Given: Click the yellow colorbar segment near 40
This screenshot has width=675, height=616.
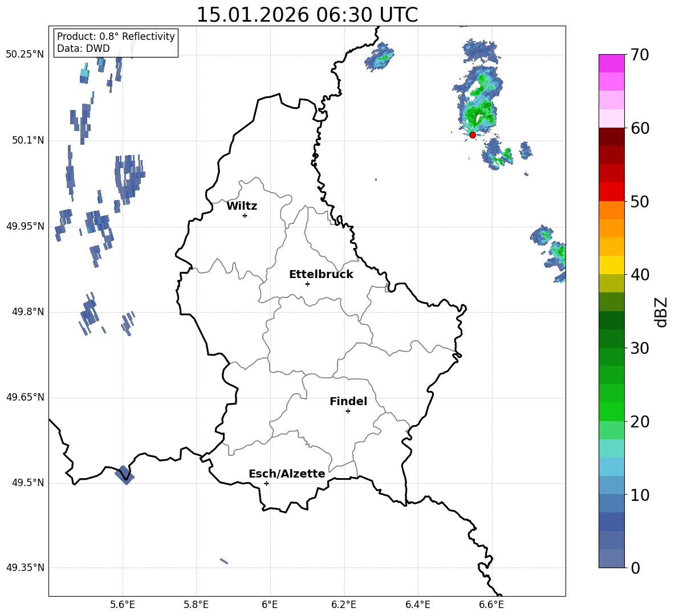Looking at the screenshot, I should click(x=611, y=265).
